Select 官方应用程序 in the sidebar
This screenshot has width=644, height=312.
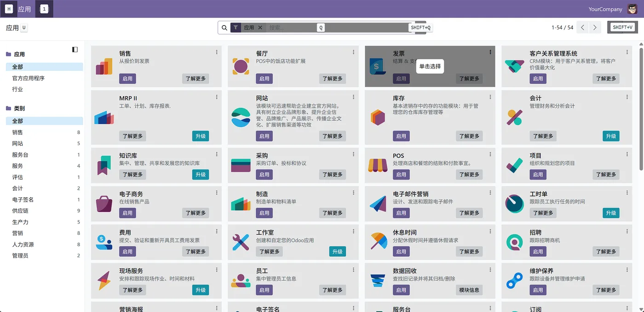click(45, 78)
